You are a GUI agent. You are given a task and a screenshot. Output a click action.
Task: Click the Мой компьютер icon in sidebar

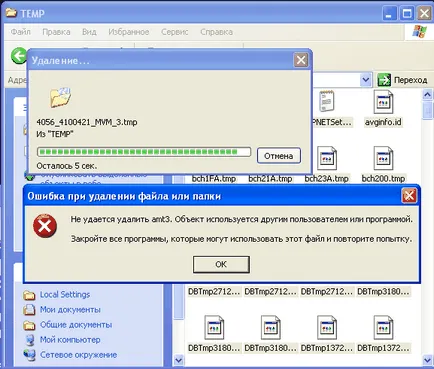[x=29, y=340]
